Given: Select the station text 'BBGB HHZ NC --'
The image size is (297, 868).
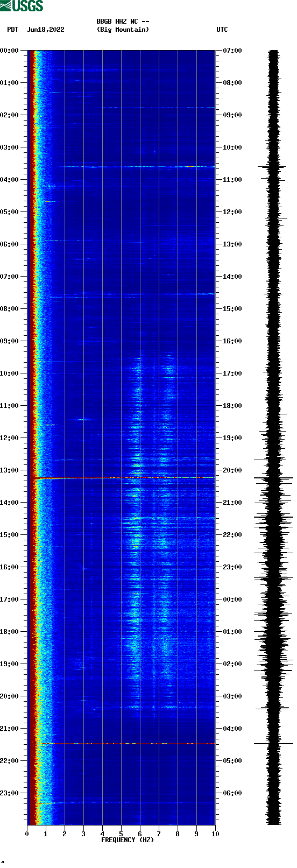Looking at the screenshot, I should [123, 22].
